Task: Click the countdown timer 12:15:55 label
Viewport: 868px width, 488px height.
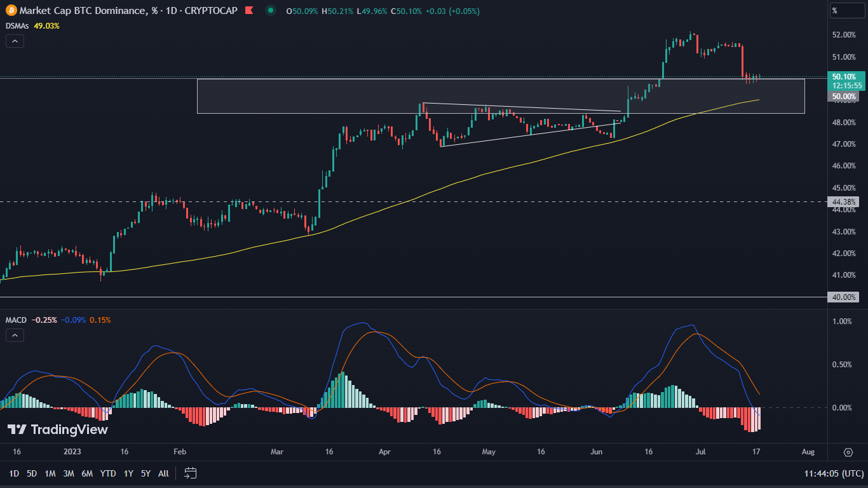Action: (x=848, y=85)
